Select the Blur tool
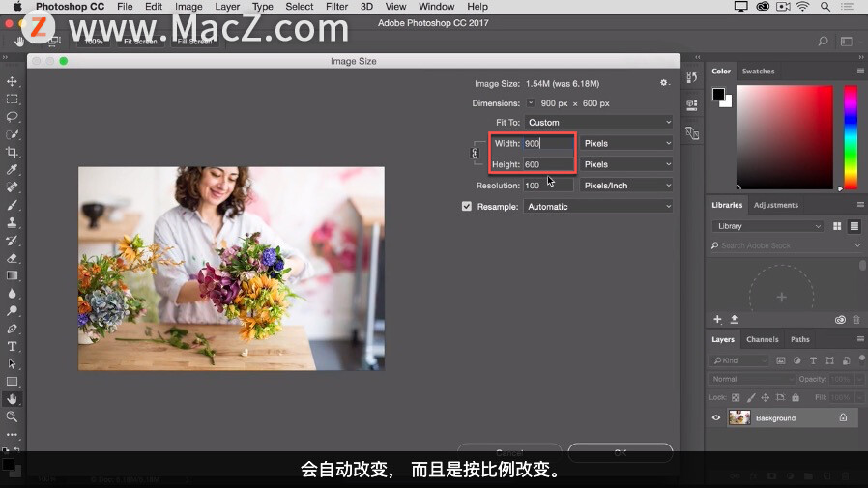The height and width of the screenshot is (488, 868). click(12, 293)
